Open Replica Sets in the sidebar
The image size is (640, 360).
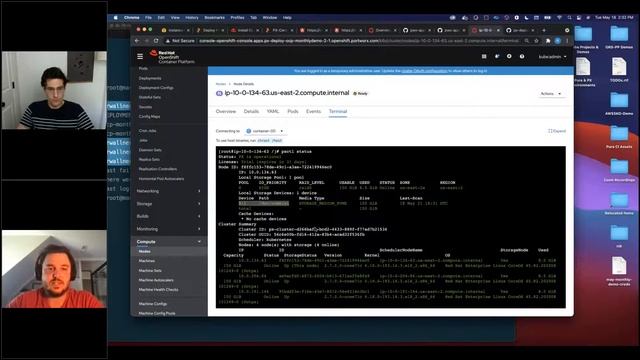[149, 160]
